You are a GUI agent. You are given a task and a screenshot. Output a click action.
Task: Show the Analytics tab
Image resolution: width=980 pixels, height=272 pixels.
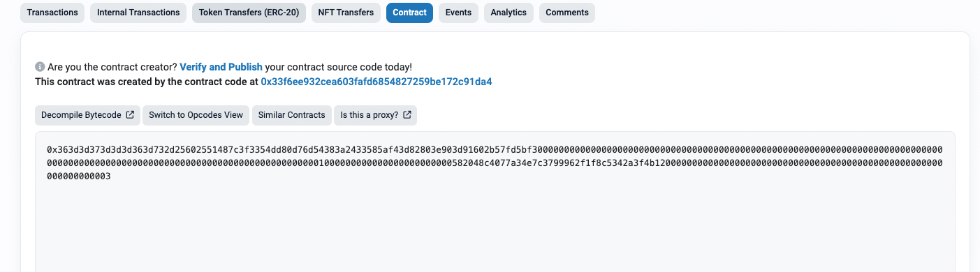pyautogui.click(x=509, y=13)
